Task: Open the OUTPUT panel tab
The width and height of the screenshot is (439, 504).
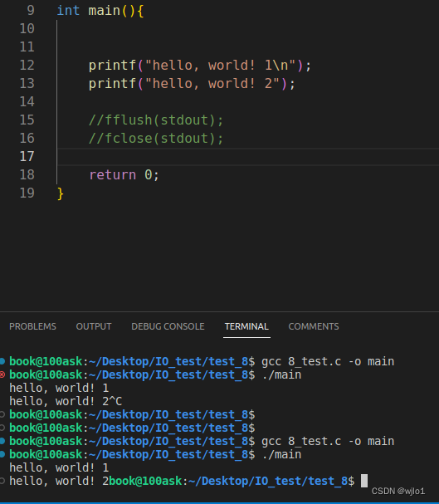Action: pyautogui.click(x=94, y=326)
